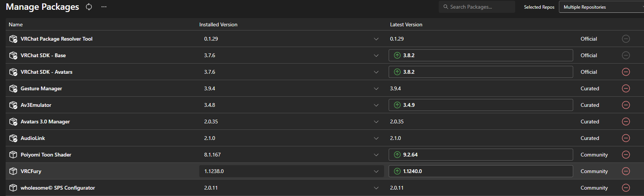The height and width of the screenshot is (196, 644).
Task: Remove wholesome SPS Configurator package
Action: pyautogui.click(x=626, y=188)
